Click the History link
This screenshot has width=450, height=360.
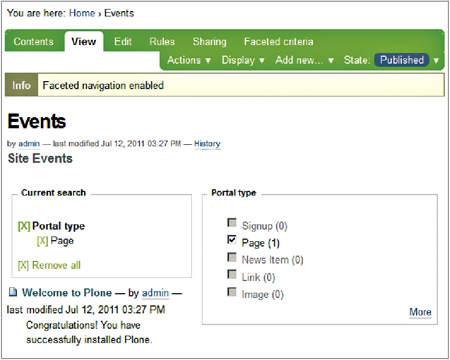(207, 144)
